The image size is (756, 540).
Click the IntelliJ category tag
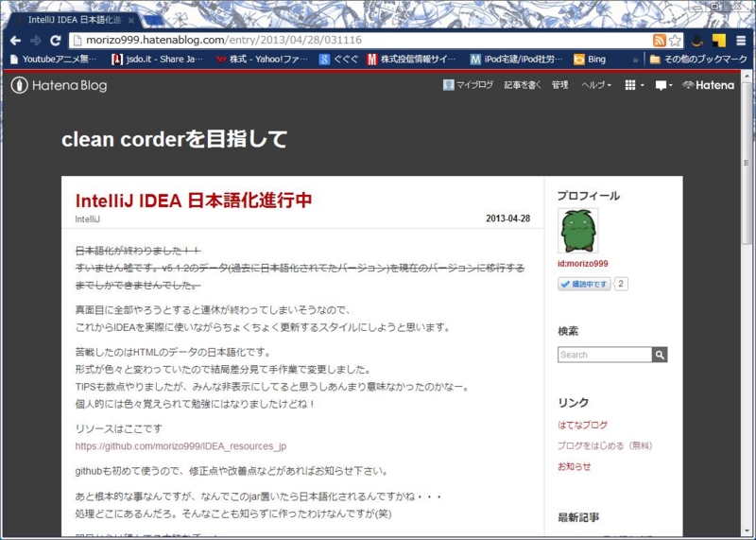pos(87,219)
